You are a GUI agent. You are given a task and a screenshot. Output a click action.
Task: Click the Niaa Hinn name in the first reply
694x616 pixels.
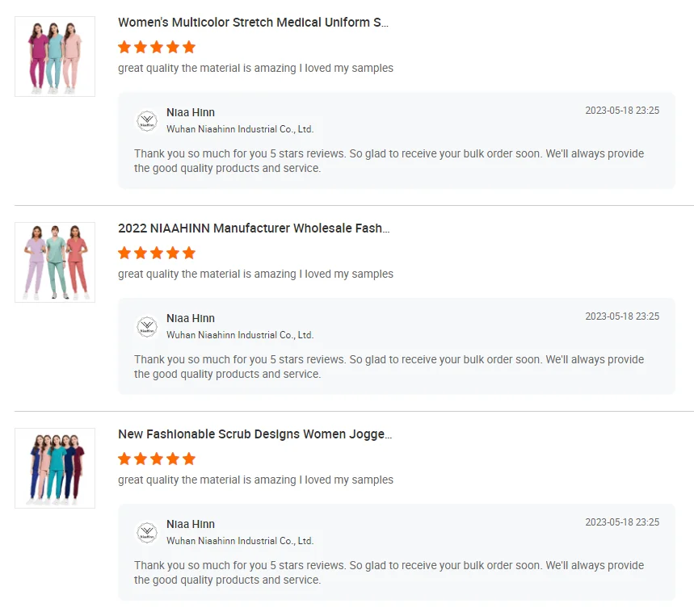191,112
